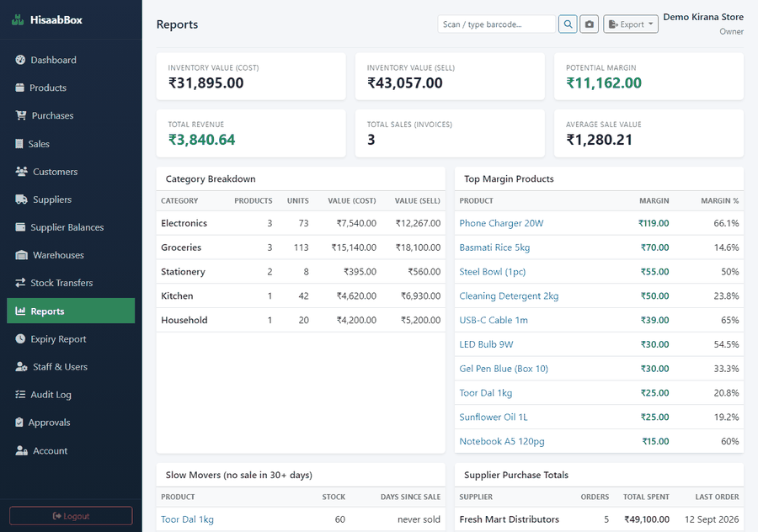Click the Sales receipt icon
Viewport: 758px width, 532px height.
click(19, 143)
